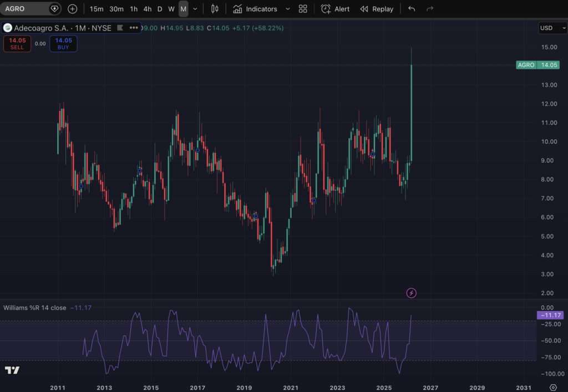
Task: Click the add symbol plus icon
Action: tap(73, 9)
